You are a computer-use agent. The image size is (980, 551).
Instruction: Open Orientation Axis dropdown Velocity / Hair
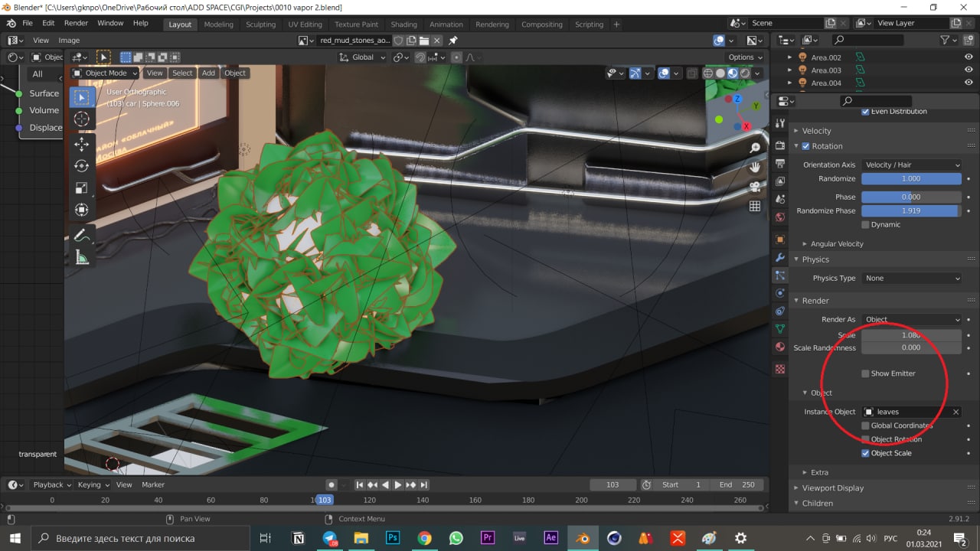[x=911, y=165]
